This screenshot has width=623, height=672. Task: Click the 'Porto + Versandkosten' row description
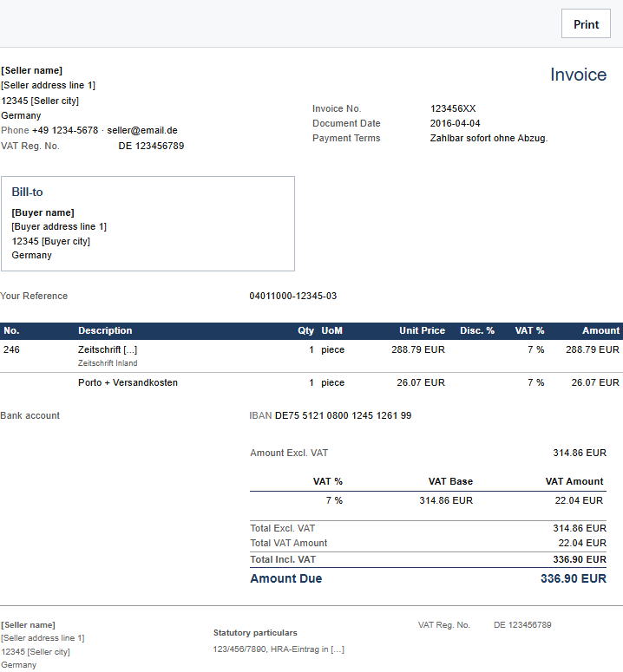(128, 382)
